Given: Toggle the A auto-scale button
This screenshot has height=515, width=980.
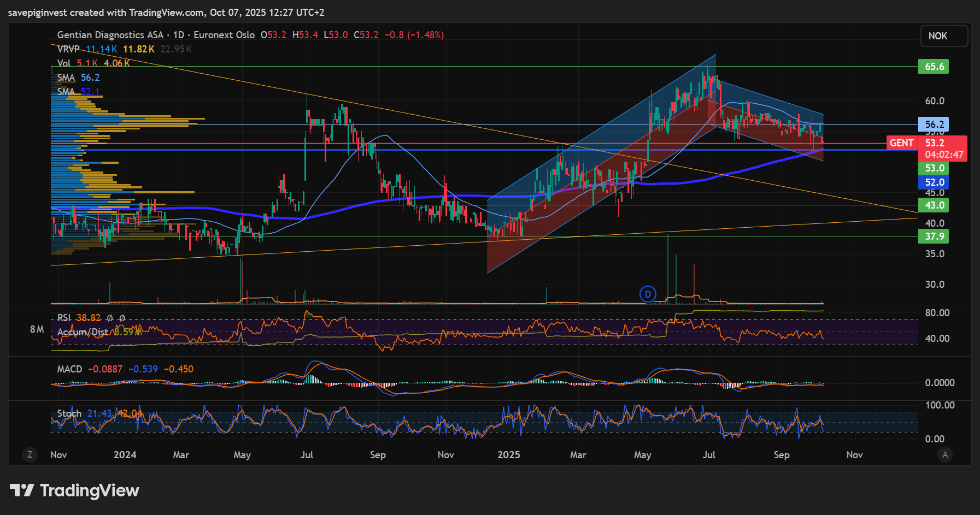Looking at the screenshot, I should click(945, 454).
